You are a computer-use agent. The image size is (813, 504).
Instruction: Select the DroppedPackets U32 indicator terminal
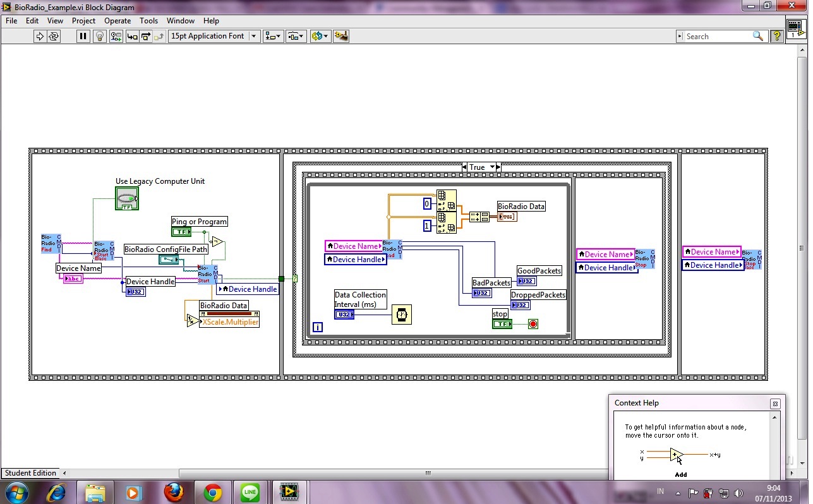[521, 305]
